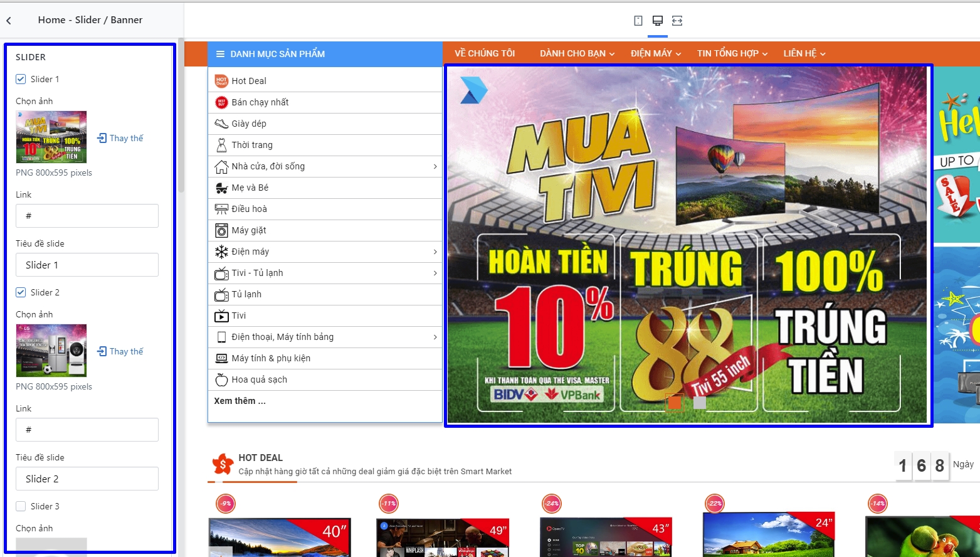Viewport: 980px width, 557px height.
Task: Switch to full-width preview icon
Action: point(677,21)
